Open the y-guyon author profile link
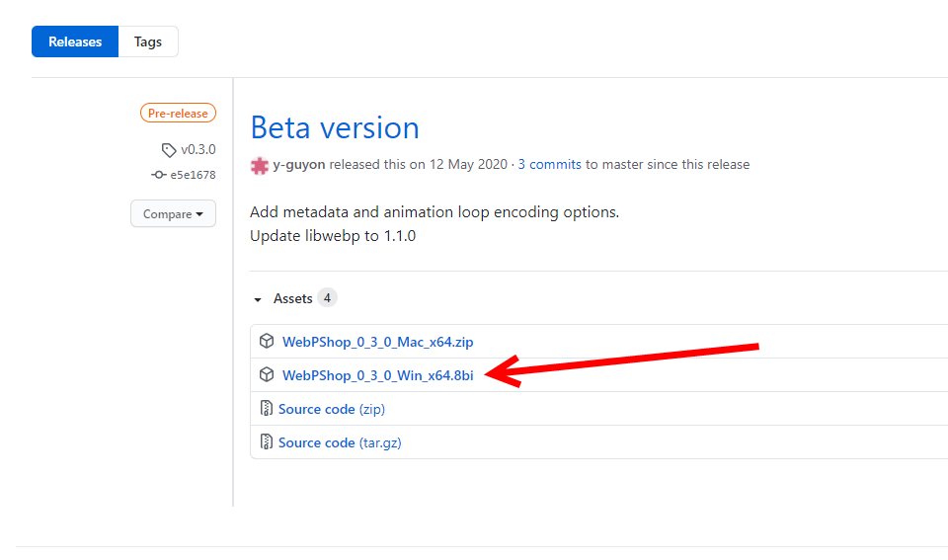Screen dimensions: 948x560 298,165
